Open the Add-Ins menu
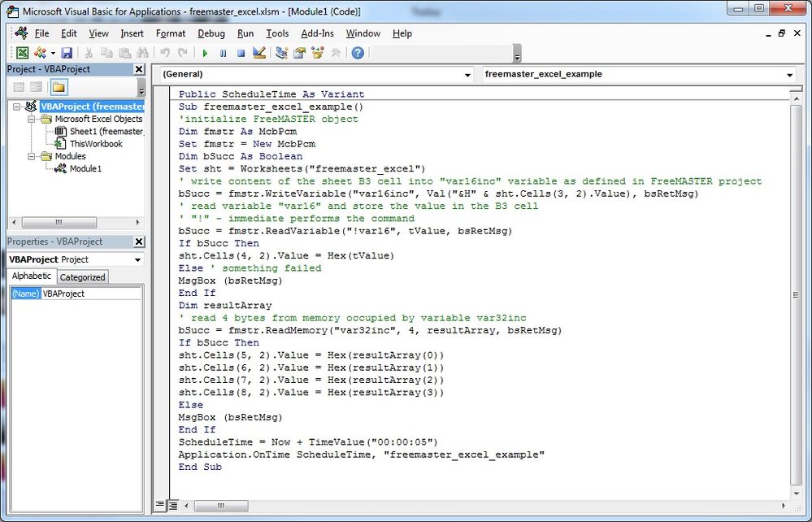Screen dimensions: 812x522 (318, 33)
